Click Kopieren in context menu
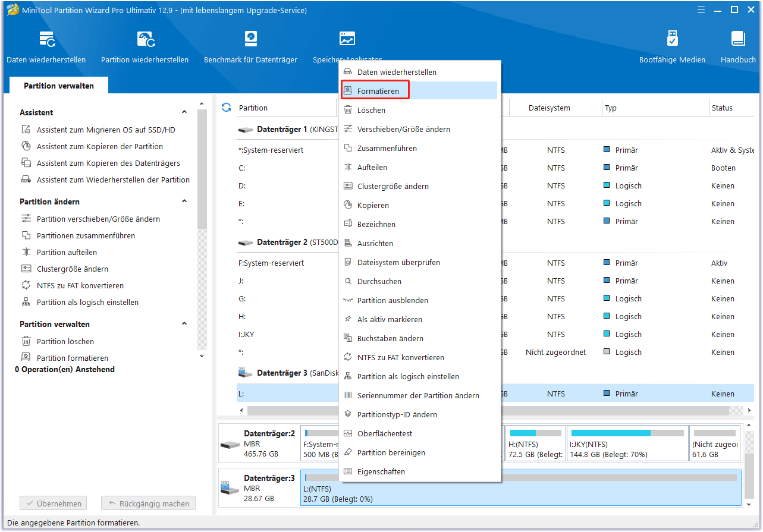 coord(419,205)
